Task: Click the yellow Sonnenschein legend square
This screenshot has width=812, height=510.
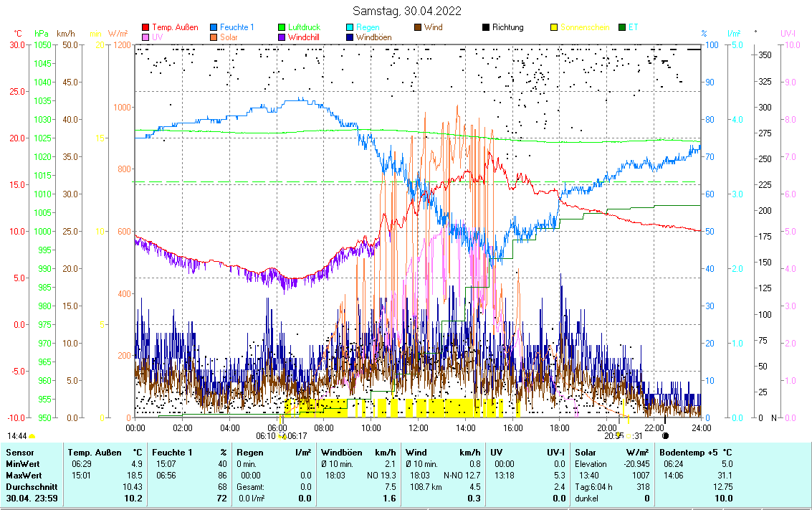Action: (554, 27)
